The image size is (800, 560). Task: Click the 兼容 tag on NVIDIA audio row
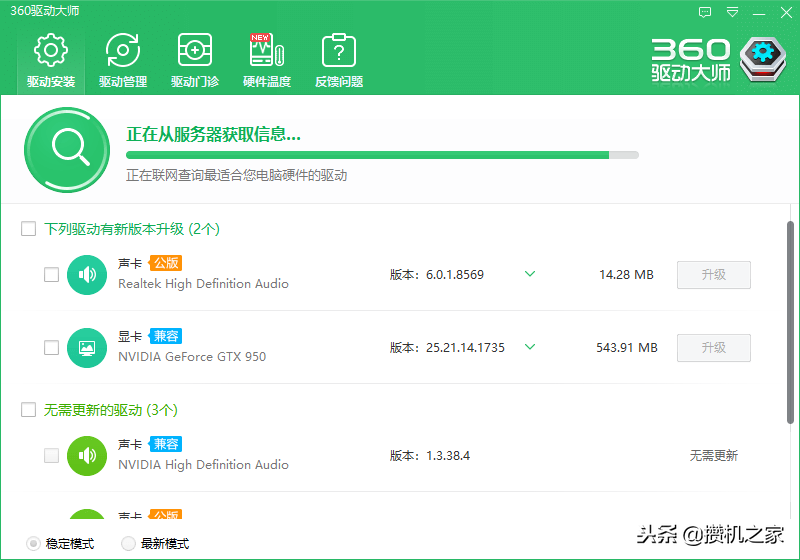(166, 444)
